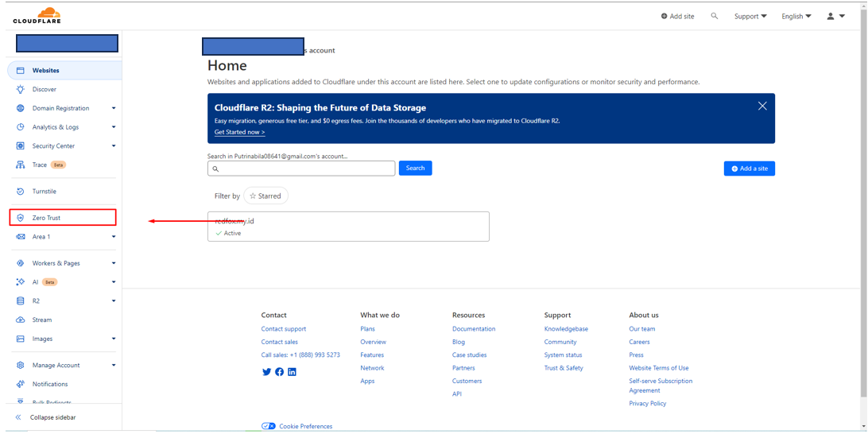Screen dimensions: 868x434
Task: Click the Trace network icon
Action: (21, 165)
